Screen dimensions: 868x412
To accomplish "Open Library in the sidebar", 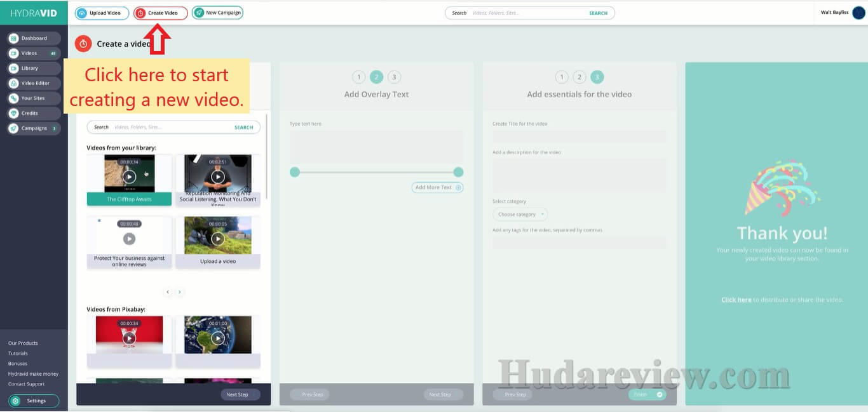I will pos(34,68).
